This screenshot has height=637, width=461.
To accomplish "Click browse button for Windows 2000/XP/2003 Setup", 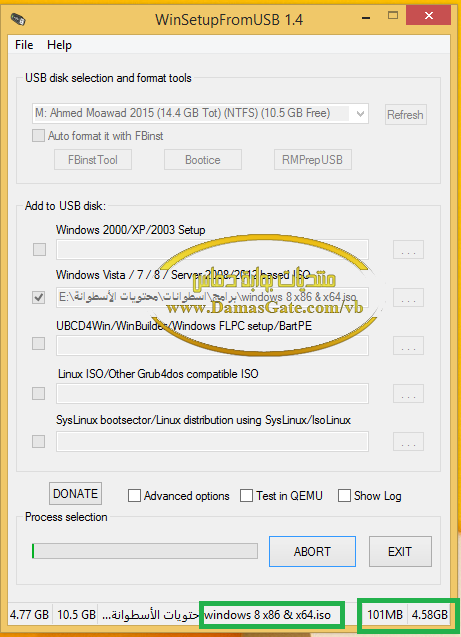I will (408, 249).
